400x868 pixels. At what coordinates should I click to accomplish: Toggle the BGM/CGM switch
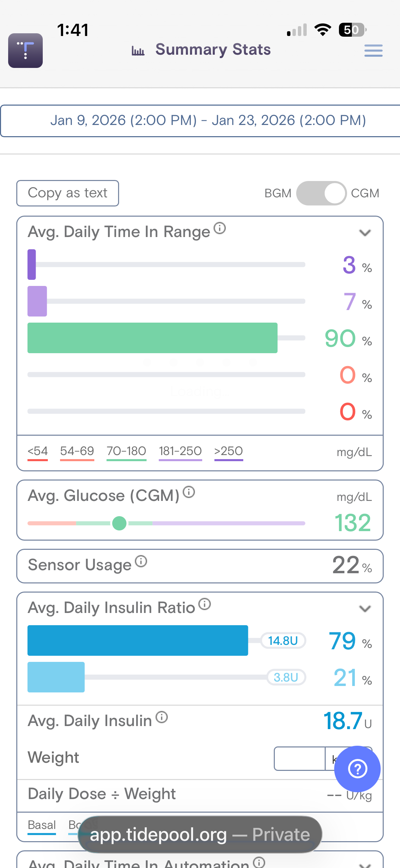[321, 193]
